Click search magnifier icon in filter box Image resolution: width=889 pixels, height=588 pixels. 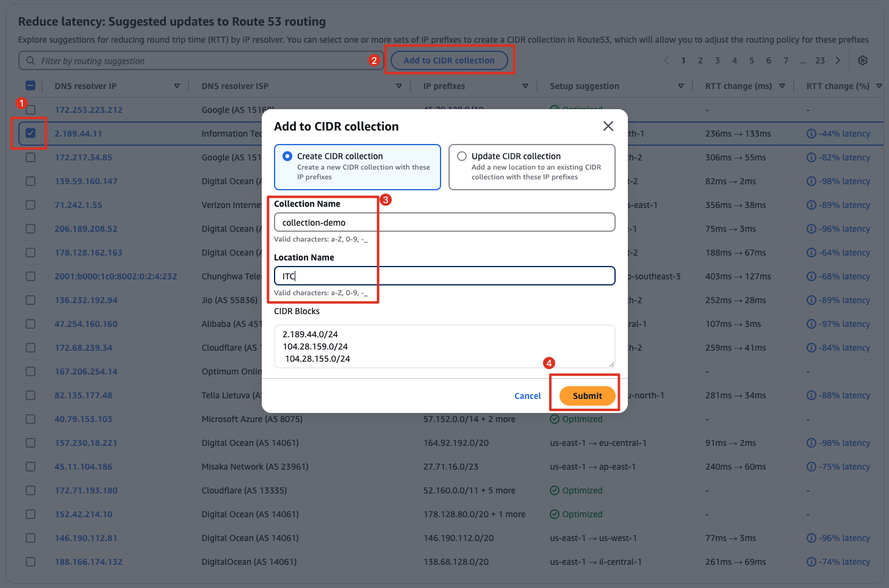point(31,60)
